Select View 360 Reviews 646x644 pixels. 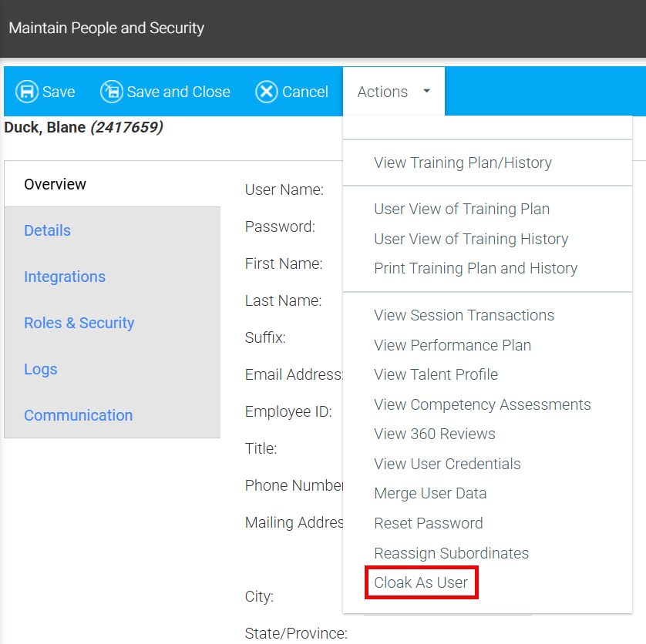tap(435, 434)
